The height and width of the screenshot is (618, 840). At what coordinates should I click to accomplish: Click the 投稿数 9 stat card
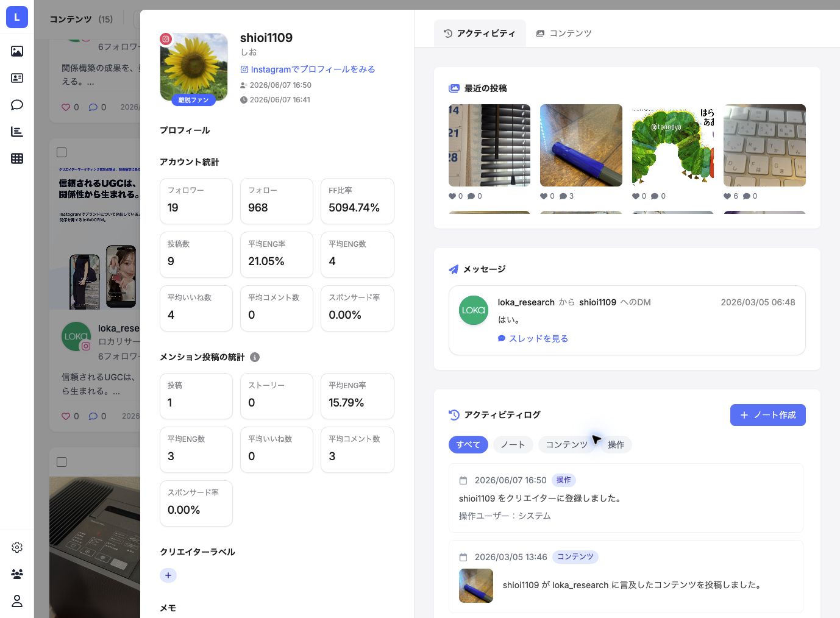coord(196,255)
